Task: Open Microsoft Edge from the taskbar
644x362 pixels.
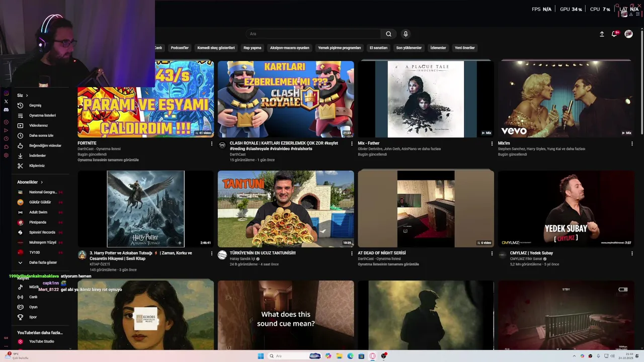Action: pyautogui.click(x=350, y=356)
